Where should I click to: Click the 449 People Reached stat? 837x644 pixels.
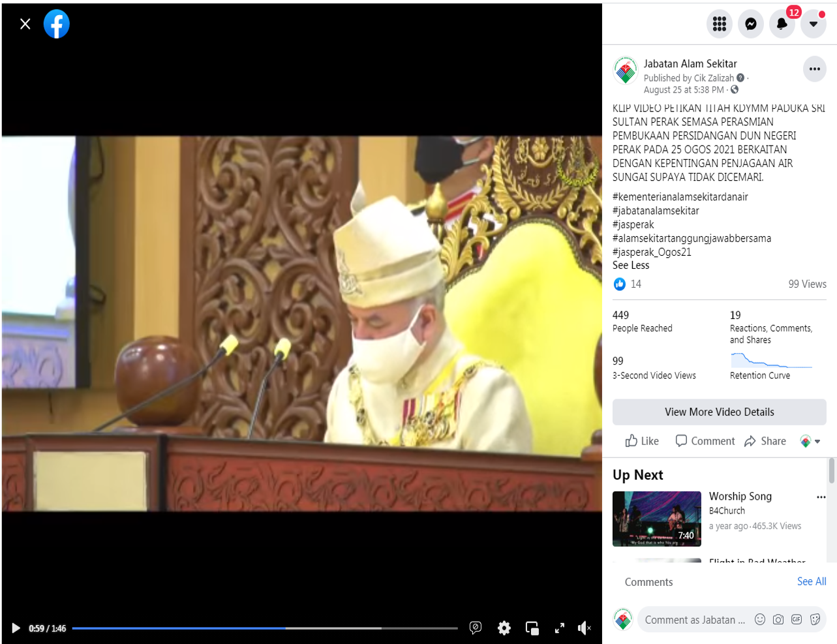click(x=643, y=322)
